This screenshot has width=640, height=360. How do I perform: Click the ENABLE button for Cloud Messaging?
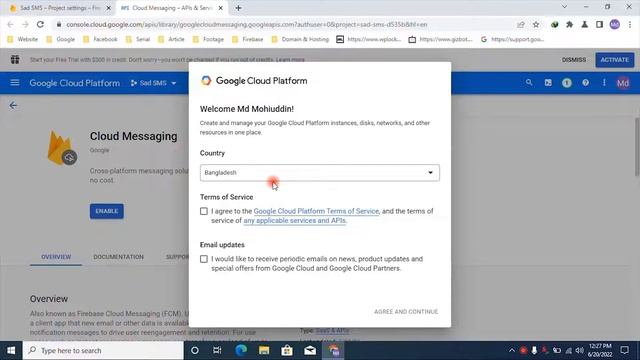107,211
